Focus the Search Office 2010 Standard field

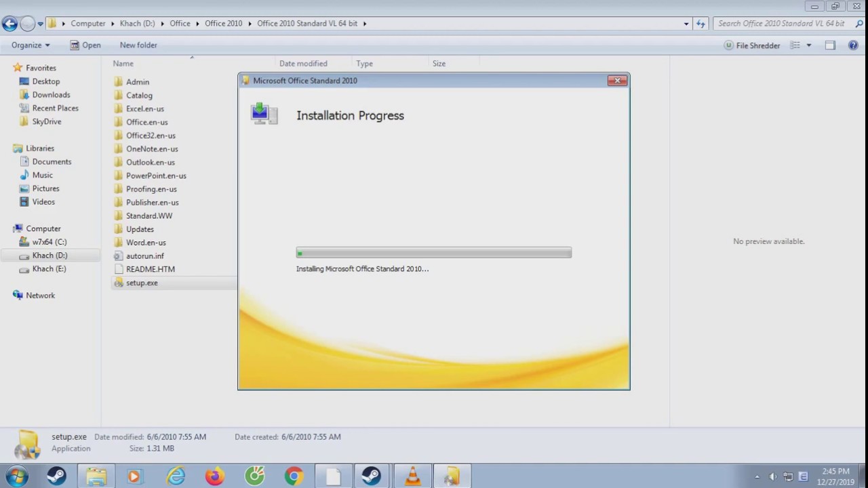pyautogui.click(x=781, y=24)
